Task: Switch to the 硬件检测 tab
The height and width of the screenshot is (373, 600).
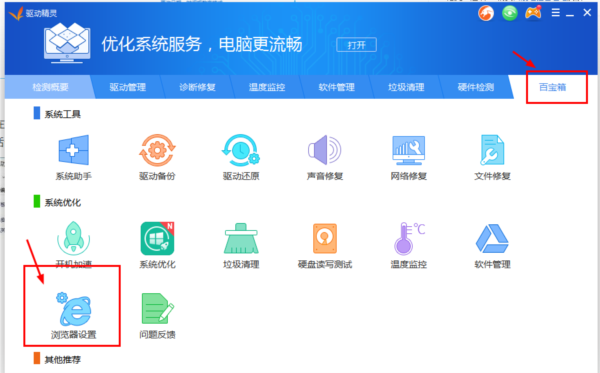Action: pos(476,87)
